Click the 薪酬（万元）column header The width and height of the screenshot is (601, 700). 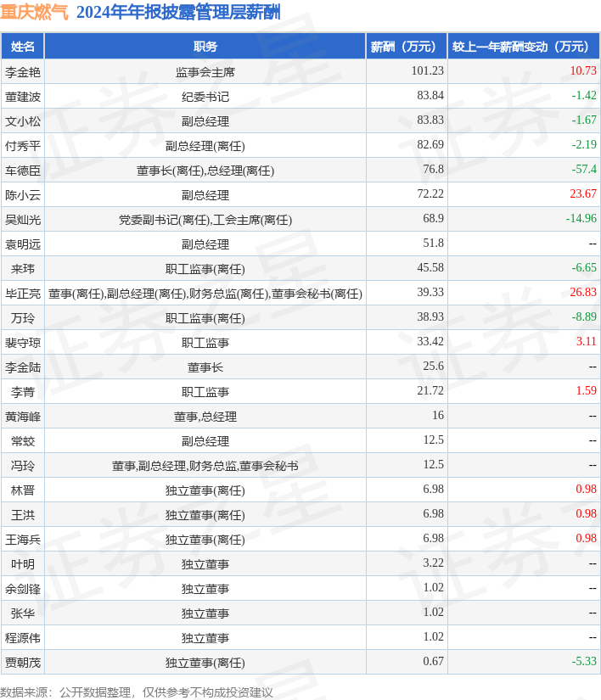407,47
